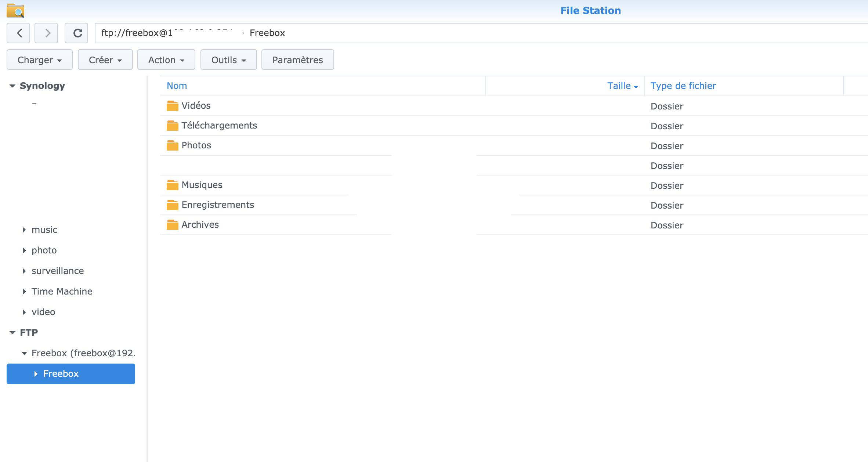Viewport: 868px width, 462px height.
Task: Open the Charger dropdown menu
Action: click(39, 60)
